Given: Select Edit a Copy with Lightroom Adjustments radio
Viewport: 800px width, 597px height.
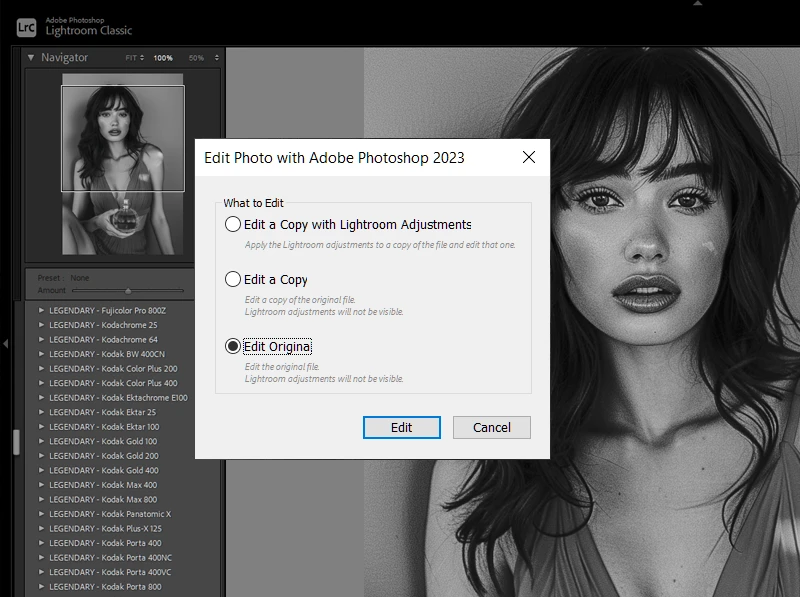Looking at the screenshot, I should pos(233,224).
